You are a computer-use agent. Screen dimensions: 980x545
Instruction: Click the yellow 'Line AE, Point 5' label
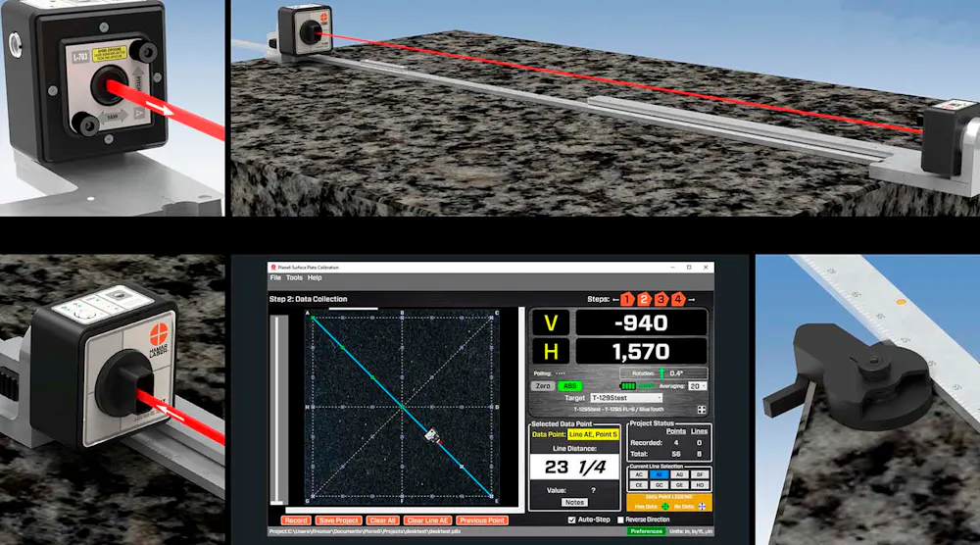click(593, 434)
